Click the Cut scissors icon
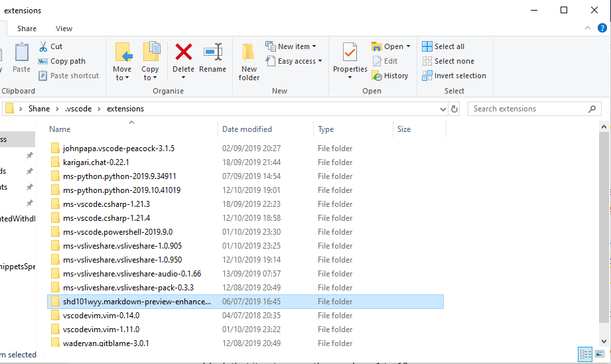The width and height of the screenshot is (611, 364). click(43, 46)
